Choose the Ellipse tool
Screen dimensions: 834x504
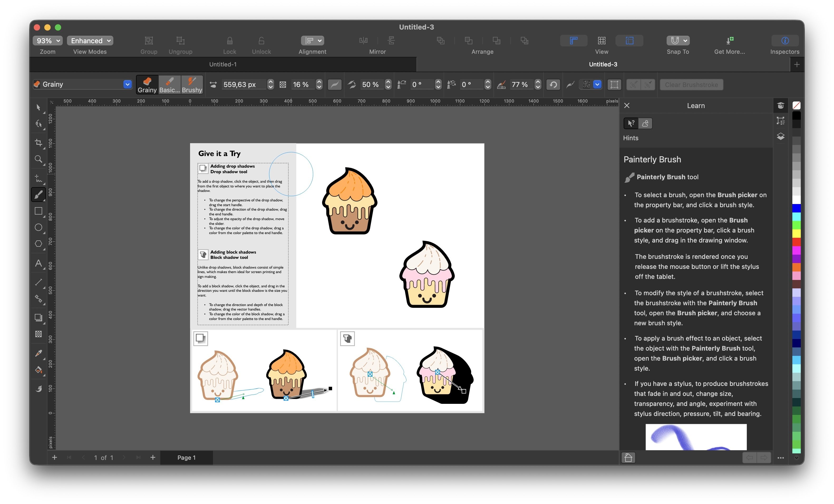click(x=38, y=227)
